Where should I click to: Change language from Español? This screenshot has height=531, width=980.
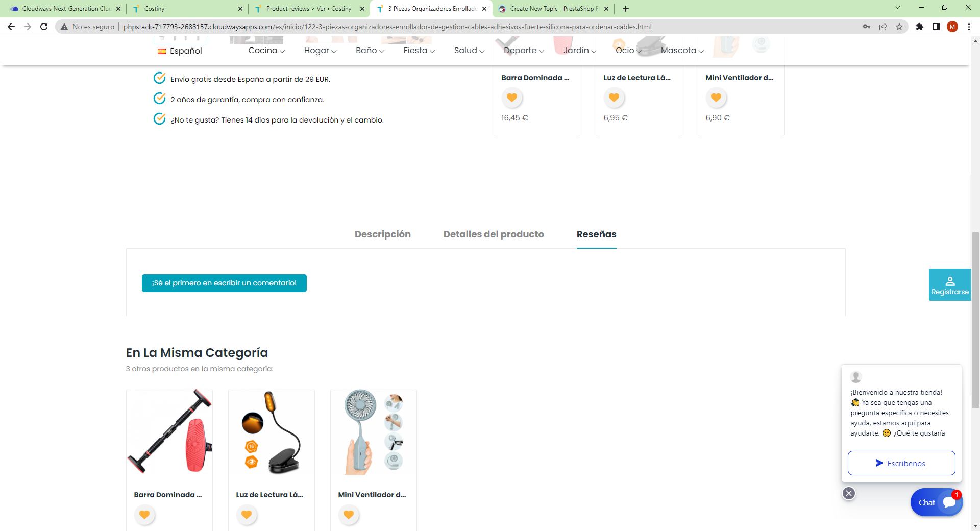coord(180,51)
